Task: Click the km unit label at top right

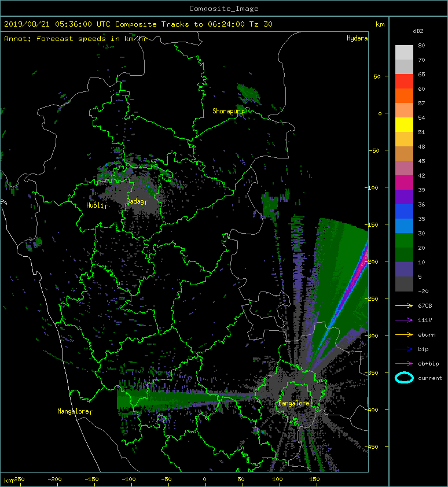Action: (x=380, y=24)
